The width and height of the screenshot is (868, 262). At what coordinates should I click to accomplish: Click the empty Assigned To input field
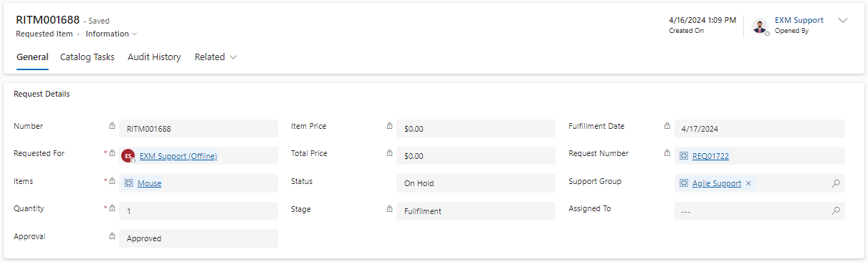click(750, 211)
